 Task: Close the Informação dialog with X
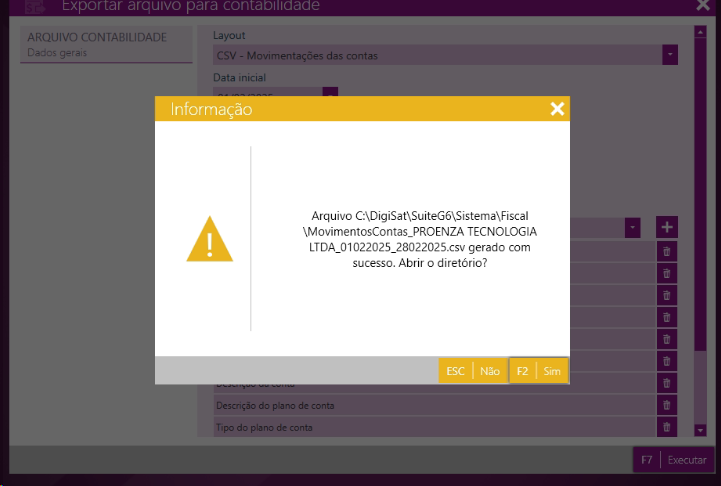click(557, 109)
